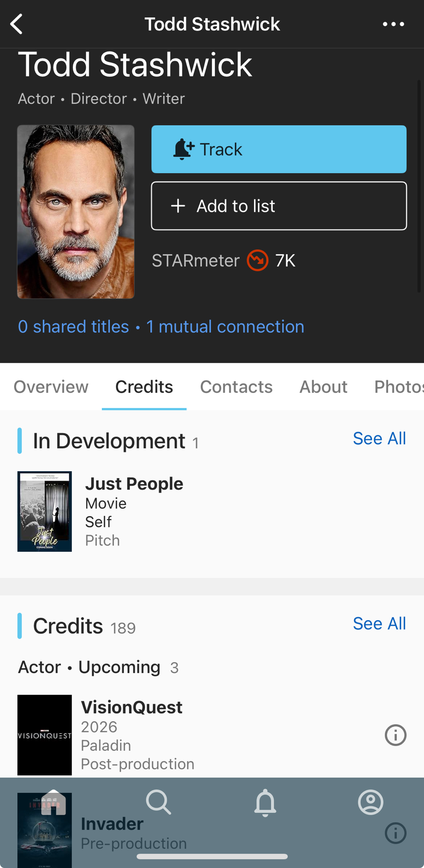The image size is (424, 868).
Task: Tap the STARmeter trending-down icon
Action: 258,260
